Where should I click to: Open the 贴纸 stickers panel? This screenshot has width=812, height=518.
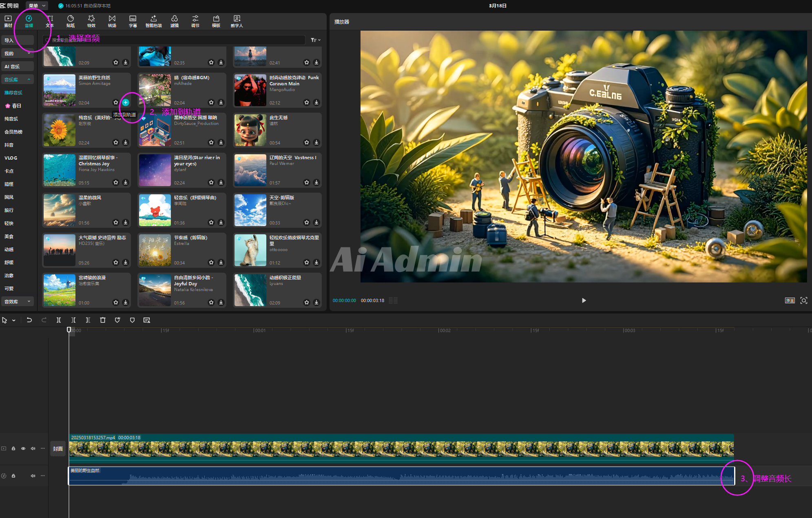71,21
